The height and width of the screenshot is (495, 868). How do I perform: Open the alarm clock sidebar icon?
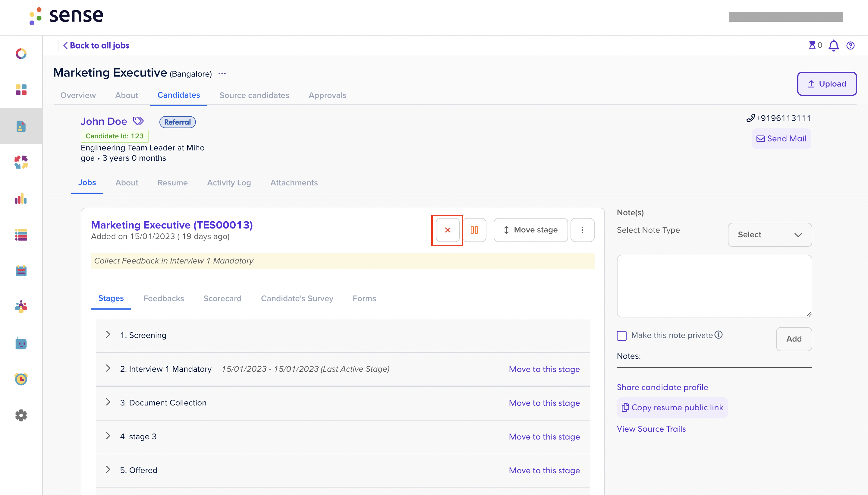21,379
